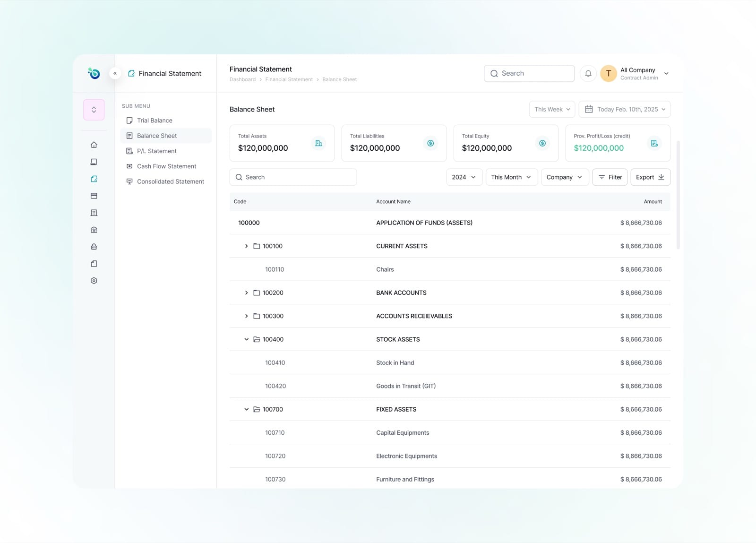Select the Financial Statement edit icon in left rail
756x543 pixels.
(x=94, y=179)
